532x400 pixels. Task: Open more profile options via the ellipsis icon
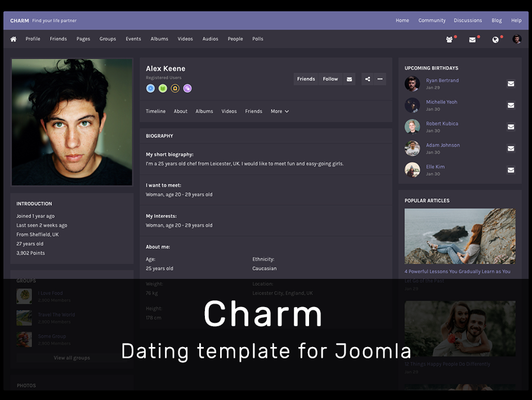tap(380, 79)
